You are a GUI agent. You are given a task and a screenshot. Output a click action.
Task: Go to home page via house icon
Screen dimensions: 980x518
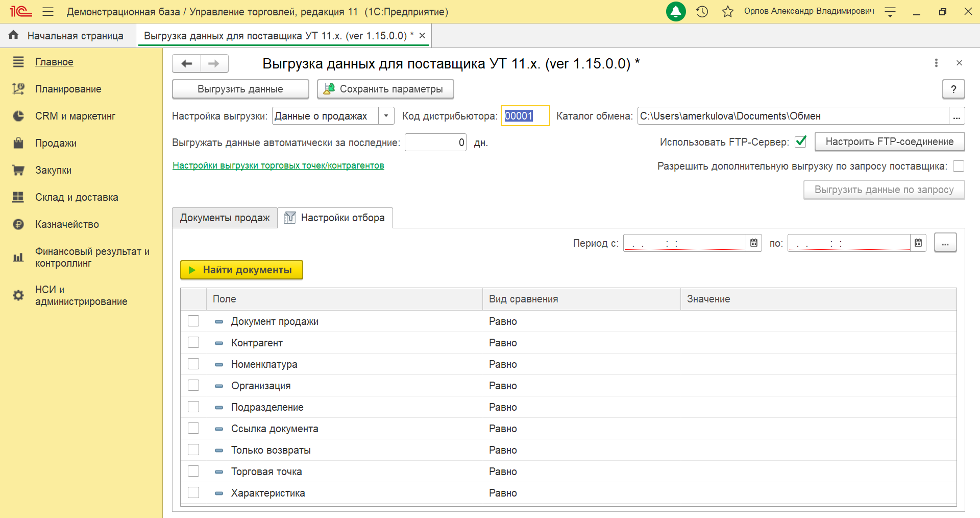click(x=14, y=35)
